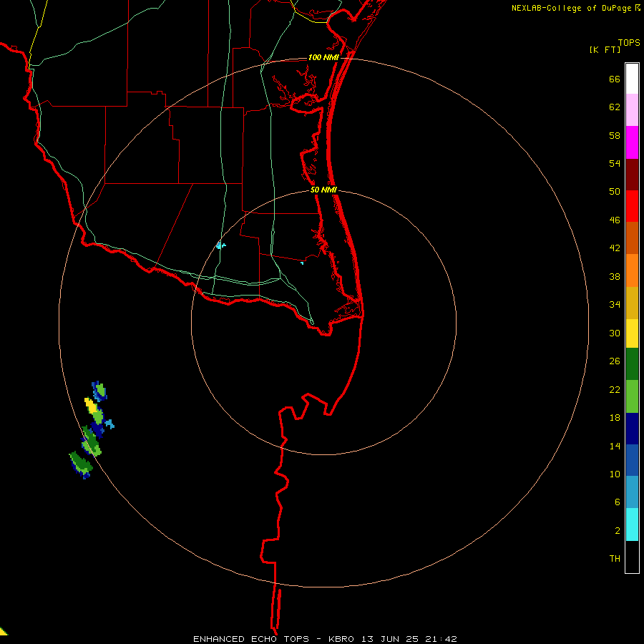Click the dark orange 46 legend swatch
This screenshot has height=644, width=644.
point(632,238)
